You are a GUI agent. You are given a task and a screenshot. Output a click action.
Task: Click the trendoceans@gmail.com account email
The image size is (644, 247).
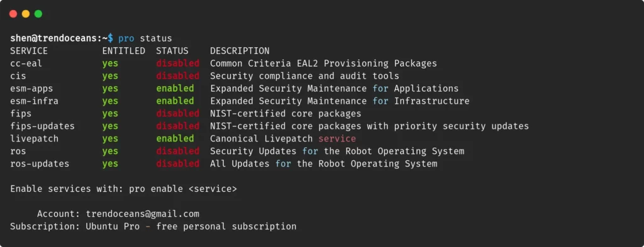pyautogui.click(x=143, y=214)
